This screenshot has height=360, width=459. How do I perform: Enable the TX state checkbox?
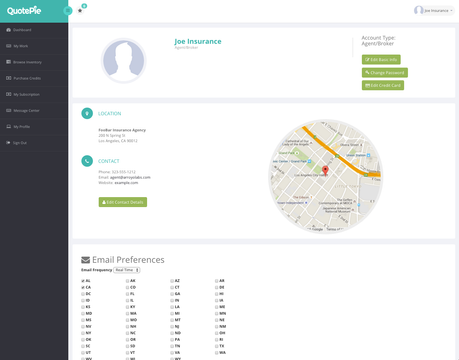(217, 346)
